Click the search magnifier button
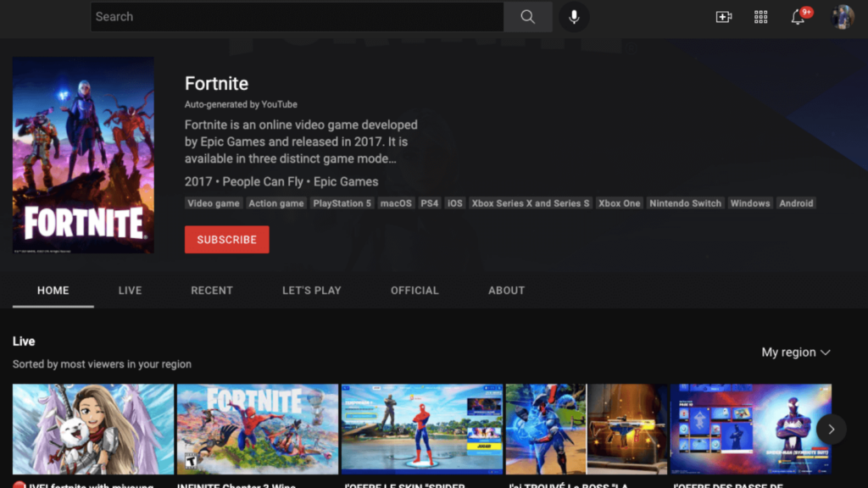This screenshot has height=488, width=868. 527,17
